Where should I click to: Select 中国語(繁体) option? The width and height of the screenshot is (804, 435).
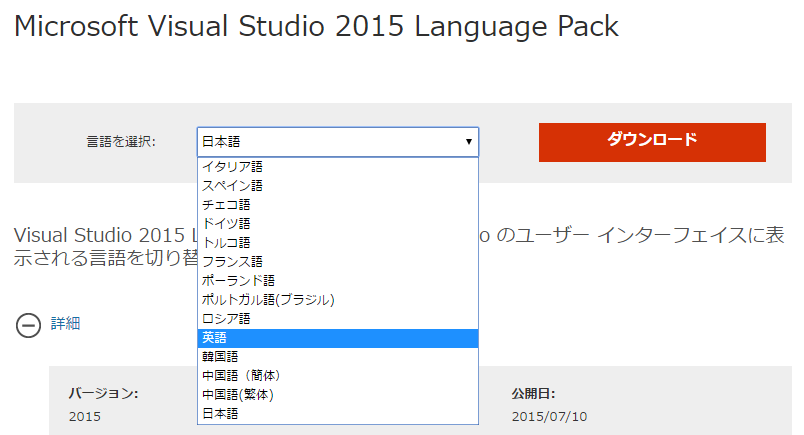click(337, 394)
